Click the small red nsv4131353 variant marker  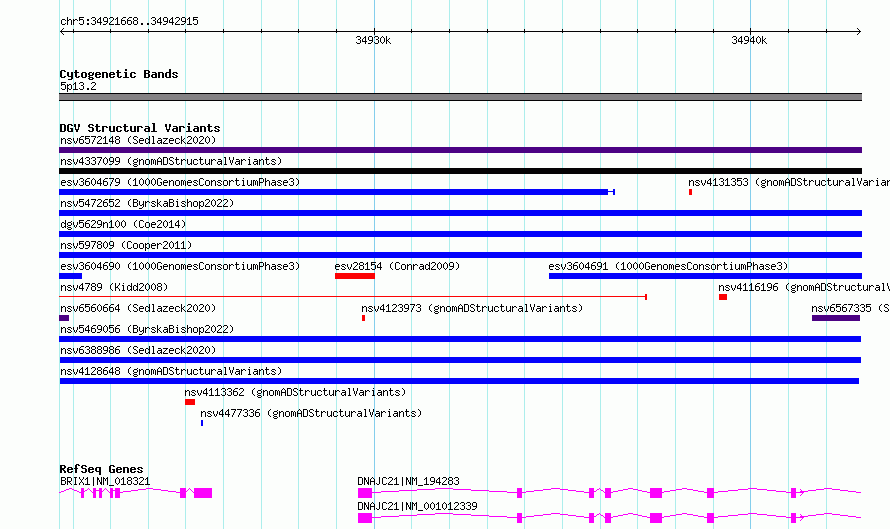click(690, 192)
